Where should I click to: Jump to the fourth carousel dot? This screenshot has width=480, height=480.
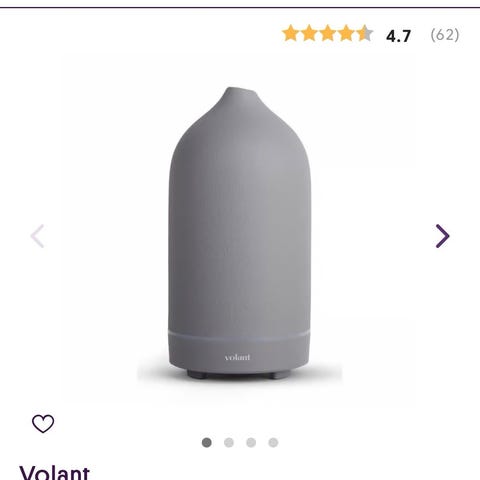tap(273, 443)
